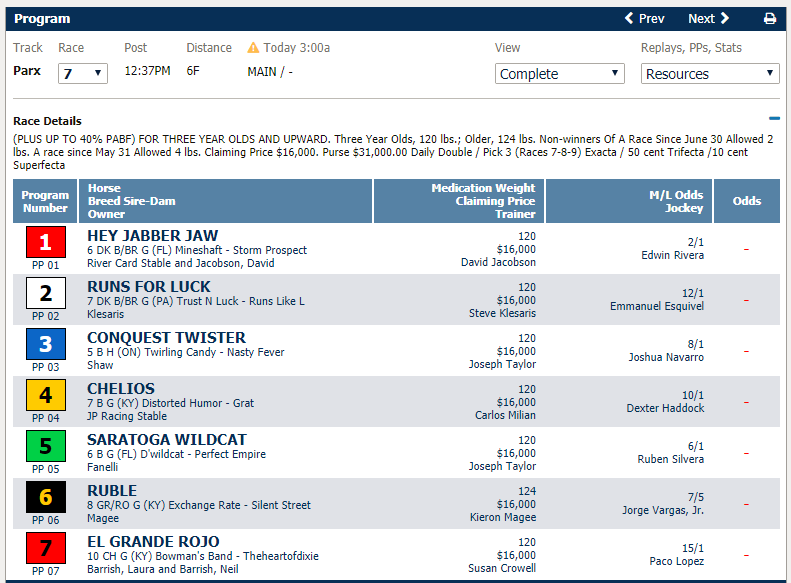Click the black program number 6 saddle cloth

(x=46, y=497)
